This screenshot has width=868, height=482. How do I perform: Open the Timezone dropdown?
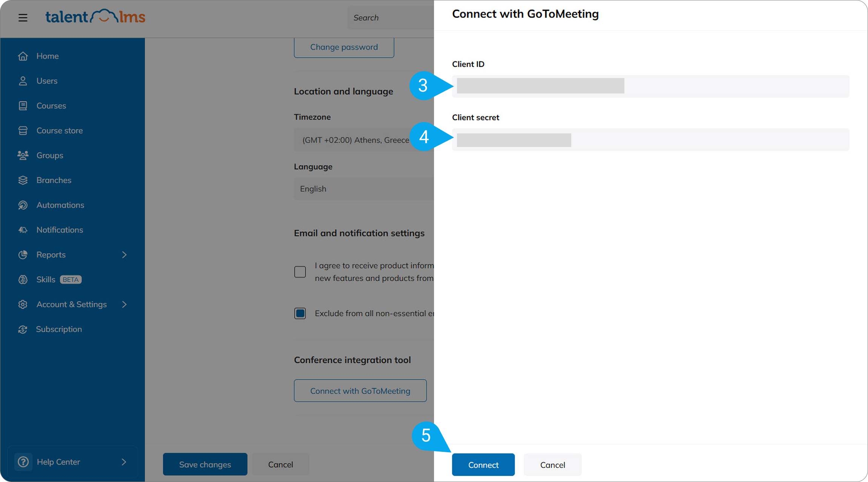pyautogui.click(x=364, y=140)
